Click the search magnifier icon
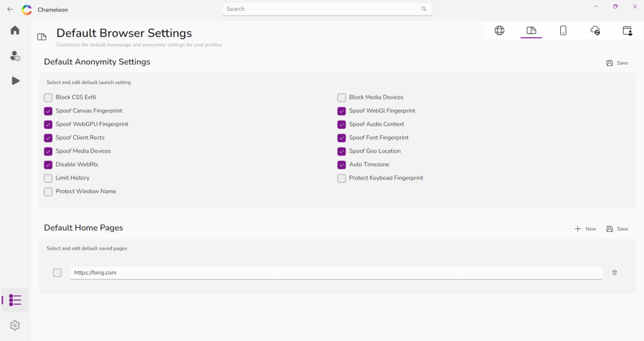644x341 pixels. tap(424, 9)
